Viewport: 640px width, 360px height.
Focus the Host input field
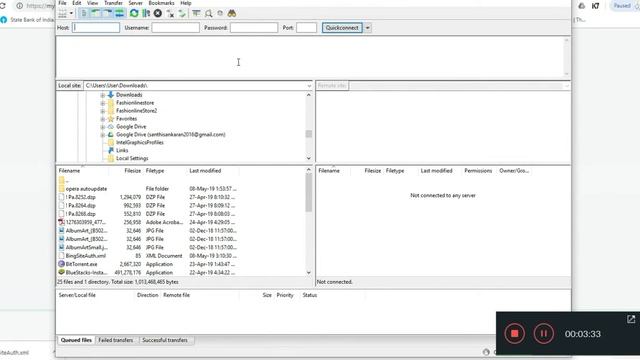coord(96,28)
